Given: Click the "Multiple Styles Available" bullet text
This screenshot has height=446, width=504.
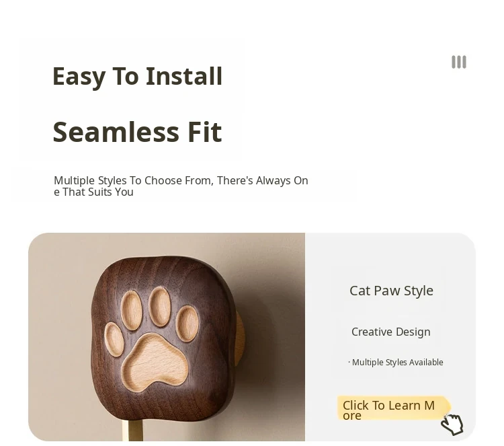Looking at the screenshot, I should click(x=396, y=363).
